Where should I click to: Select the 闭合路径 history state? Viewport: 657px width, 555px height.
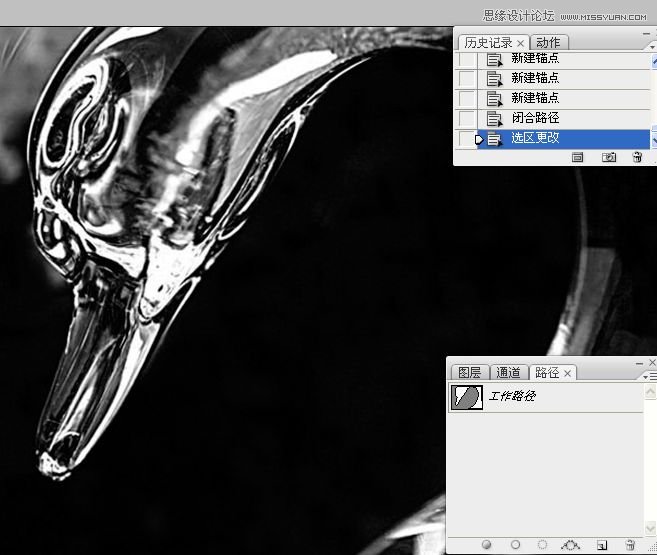[535, 119]
